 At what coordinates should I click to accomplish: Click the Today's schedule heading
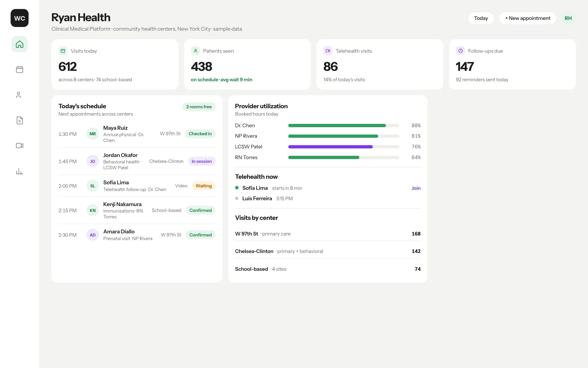[82, 106]
